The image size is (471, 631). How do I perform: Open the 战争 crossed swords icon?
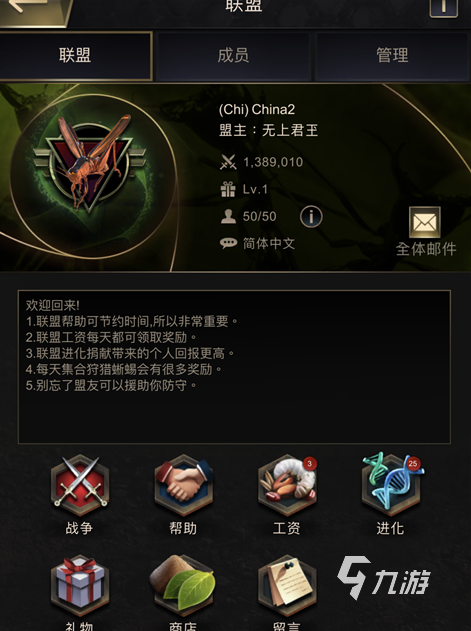tap(80, 486)
